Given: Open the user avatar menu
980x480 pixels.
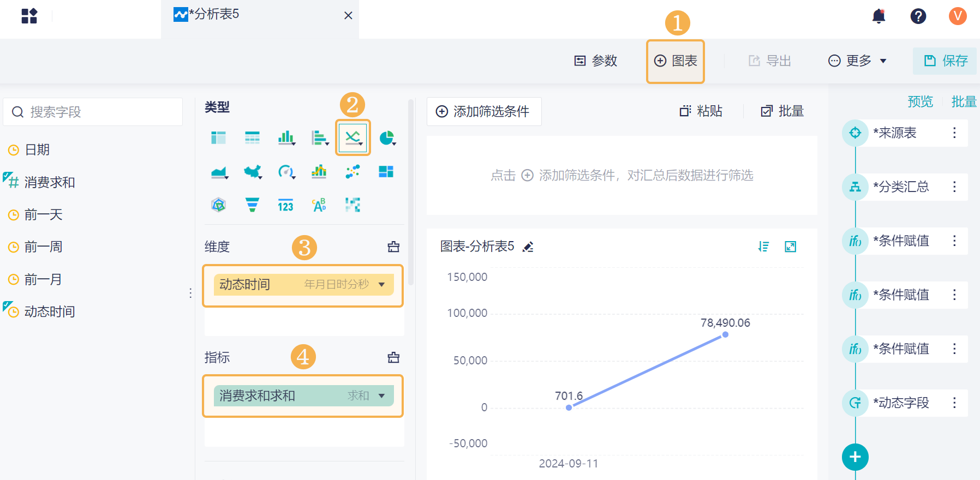Looking at the screenshot, I should (x=958, y=16).
